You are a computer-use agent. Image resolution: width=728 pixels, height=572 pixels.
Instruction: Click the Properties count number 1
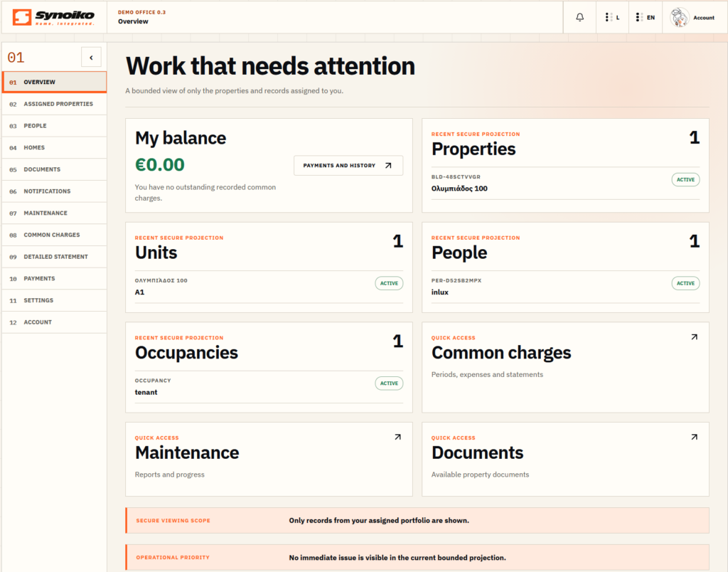coord(694,137)
